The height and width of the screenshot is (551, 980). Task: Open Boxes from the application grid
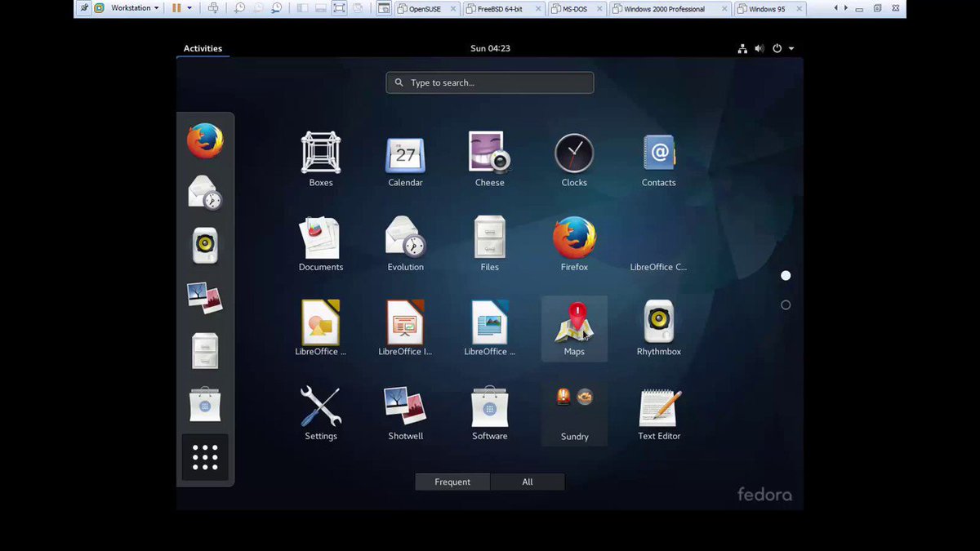[321, 159]
